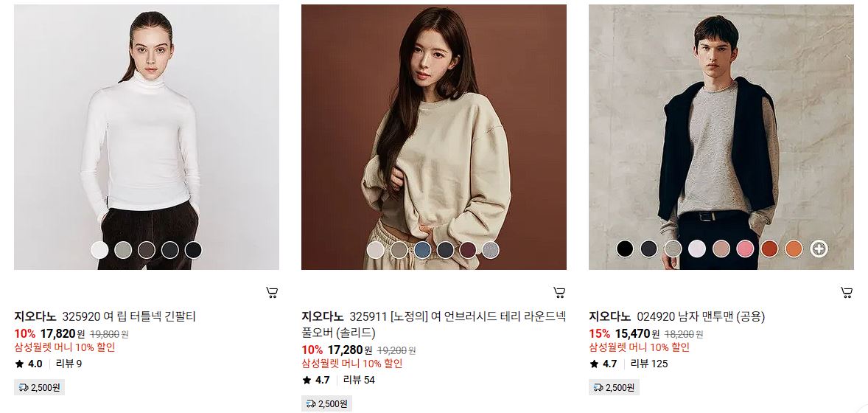Viewport: 868px width, 413px height.
Task: Add the men's sweatshirt to cart
Action: (847, 293)
